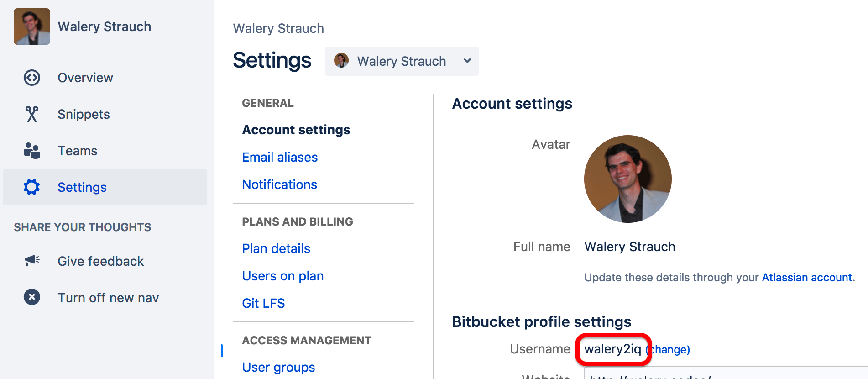Image resolution: width=868 pixels, height=379 pixels.
Task: Click the Give feedback megaphone icon
Action: point(32,261)
